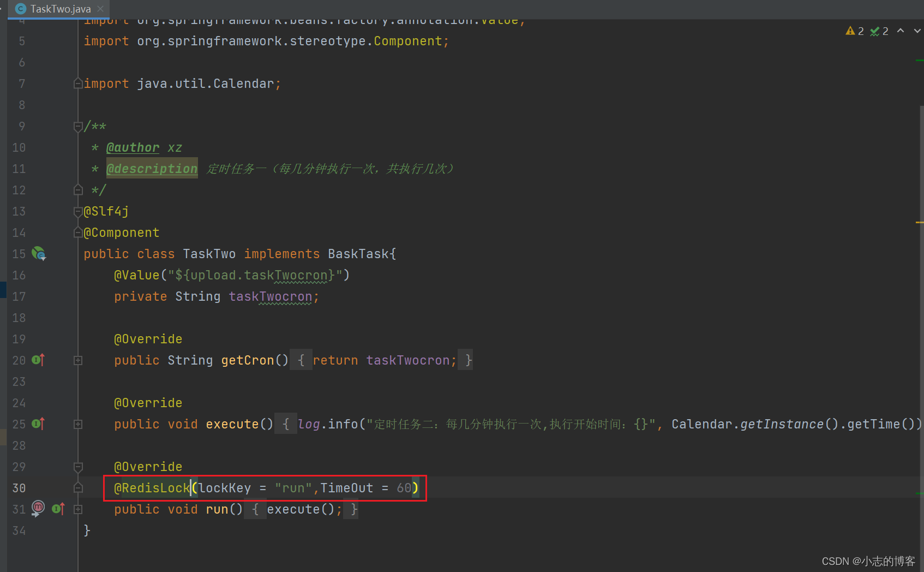Click implements-method gutter icon on line 20
The height and width of the screenshot is (572, 924).
[x=38, y=360]
